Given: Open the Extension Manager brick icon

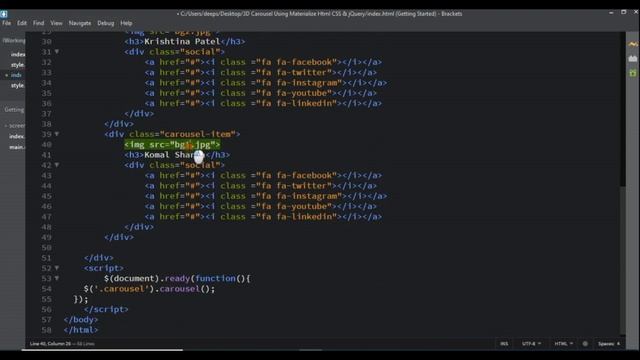Looking at the screenshot, I should click(x=633, y=58).
